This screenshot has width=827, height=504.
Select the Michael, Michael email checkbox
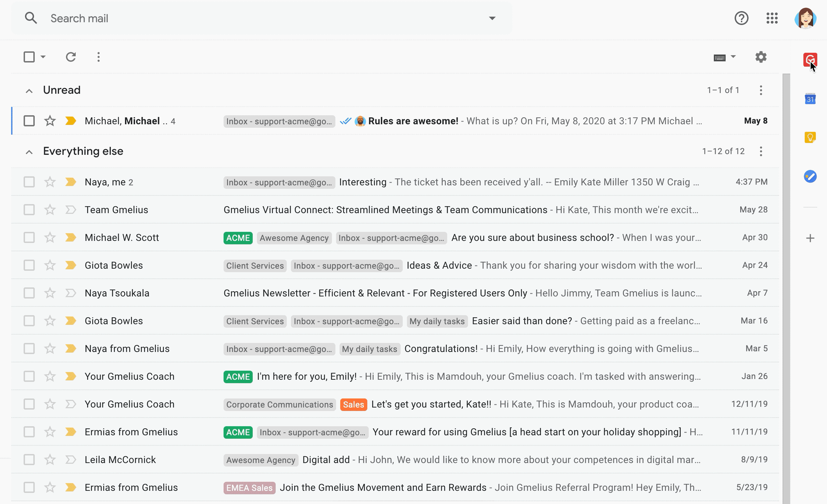click(29, 121)
